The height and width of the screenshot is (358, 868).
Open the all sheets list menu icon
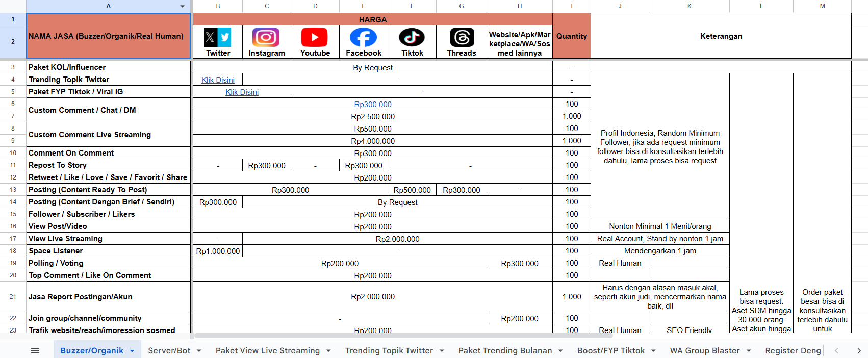point(35,350)
